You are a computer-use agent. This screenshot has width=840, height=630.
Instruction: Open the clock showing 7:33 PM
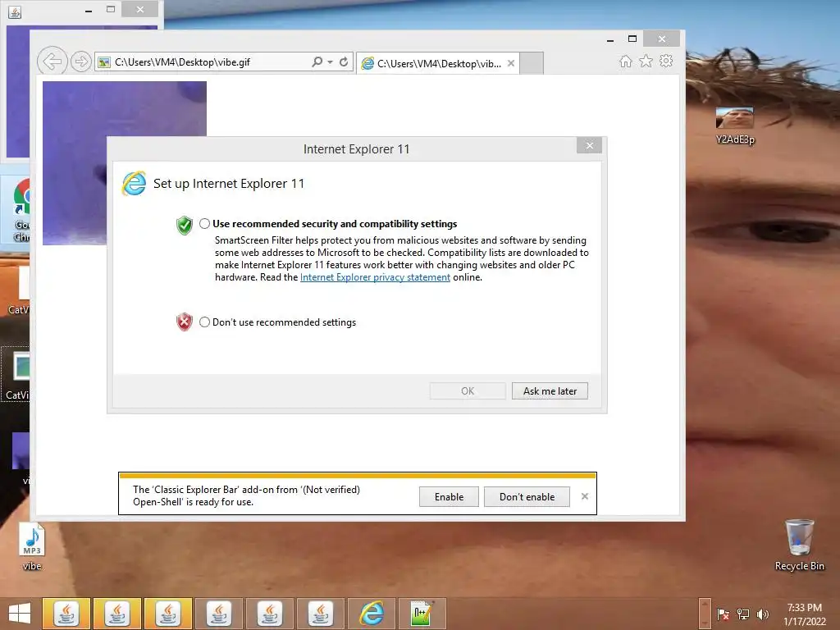(x=804, y=614)
